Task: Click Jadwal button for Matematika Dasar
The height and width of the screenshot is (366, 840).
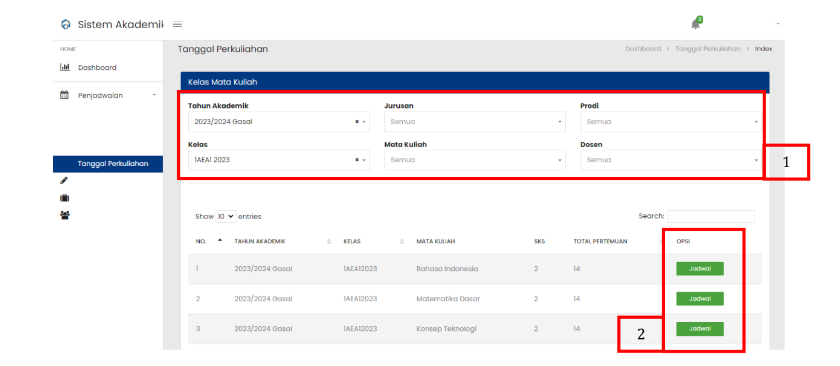Action: (700, 298)
